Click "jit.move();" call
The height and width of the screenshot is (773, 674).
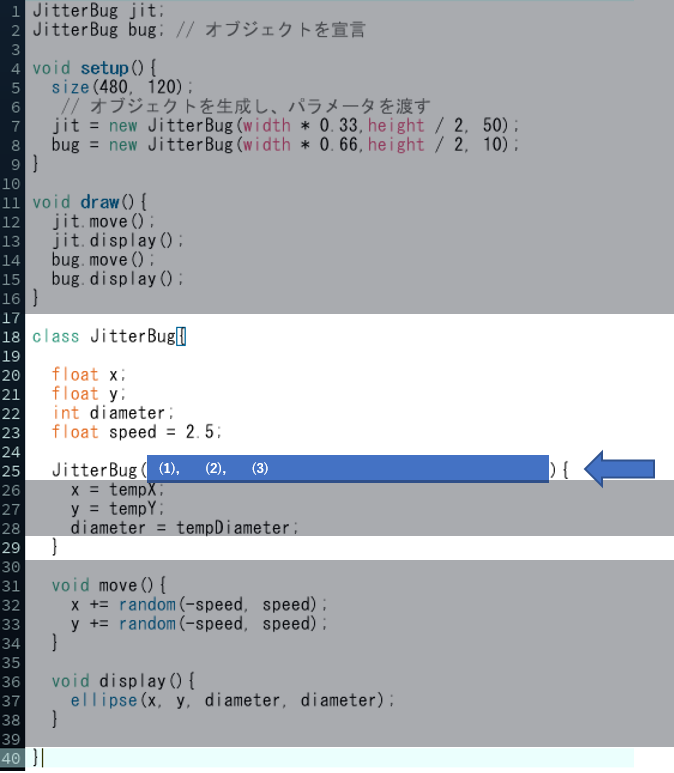click(x=103, y=221)
